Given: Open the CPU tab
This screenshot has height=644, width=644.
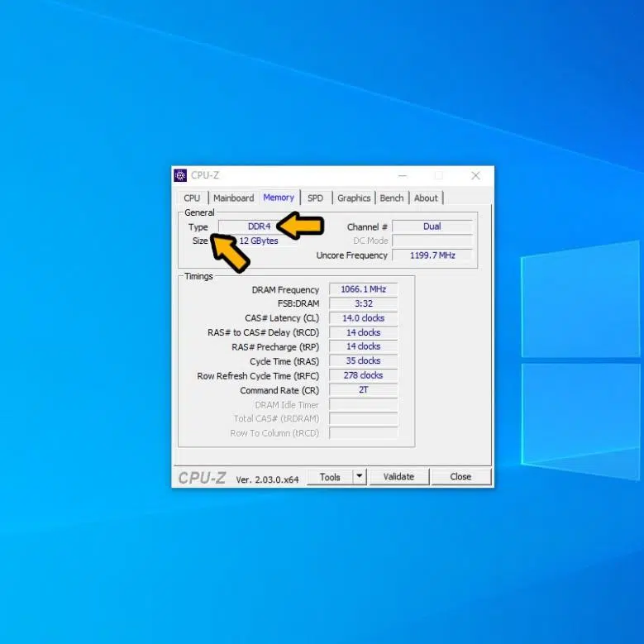Looking at the screenshot, I should 192,198.
